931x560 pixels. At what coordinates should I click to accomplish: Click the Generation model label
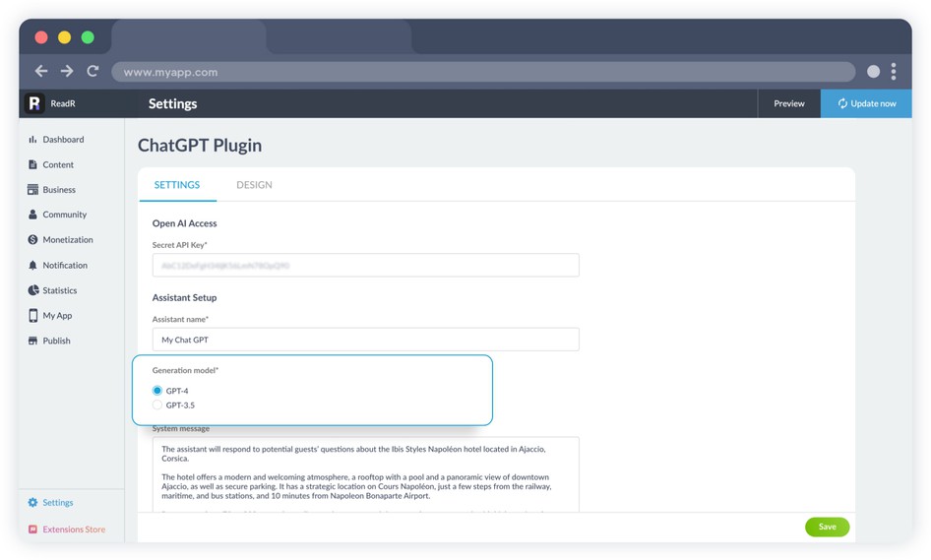click(x=185, y=370)
